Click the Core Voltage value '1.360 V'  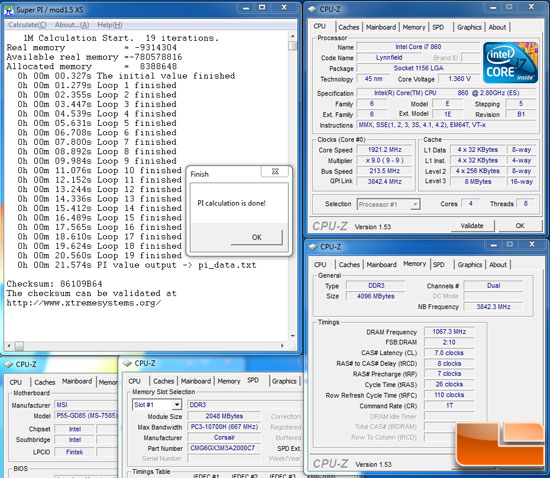coord(459,79)
